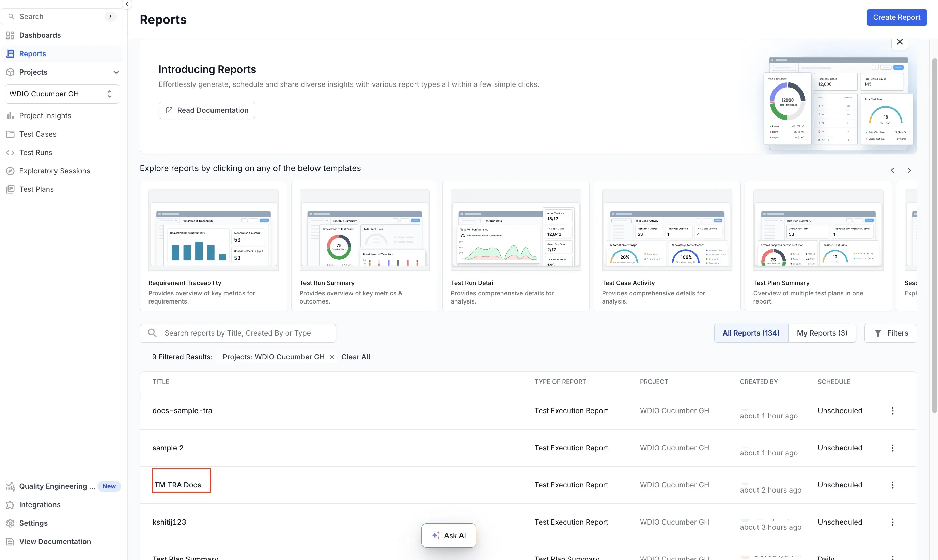Open the Ask AI assistant button

(x=449, y=535)
